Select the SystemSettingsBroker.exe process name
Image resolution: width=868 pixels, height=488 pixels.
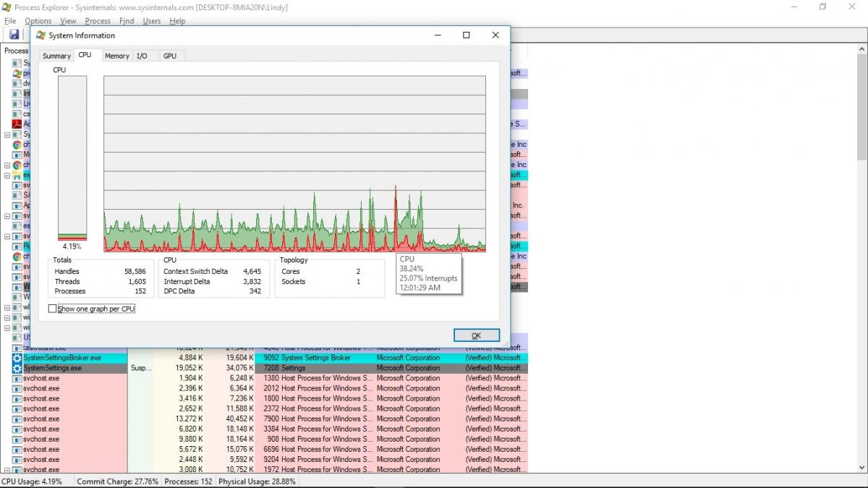click(x=62, y=358)
